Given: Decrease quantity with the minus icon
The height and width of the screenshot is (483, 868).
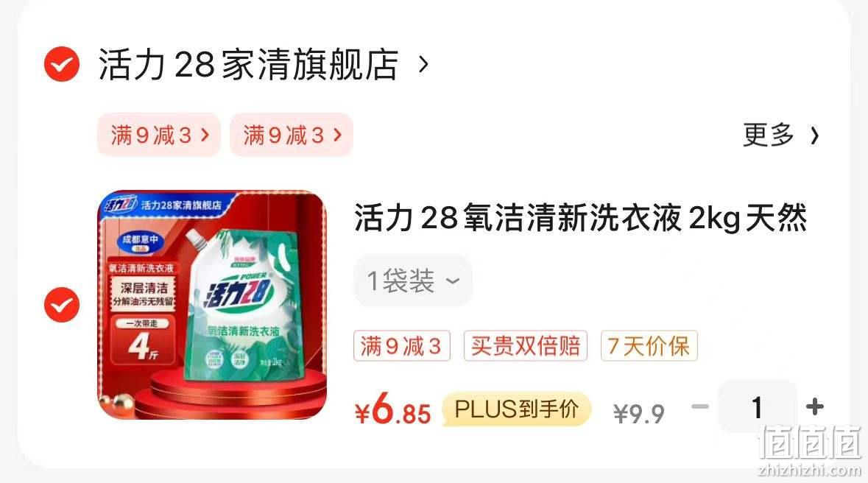Looking at the screenshot, I should [700, 407].
